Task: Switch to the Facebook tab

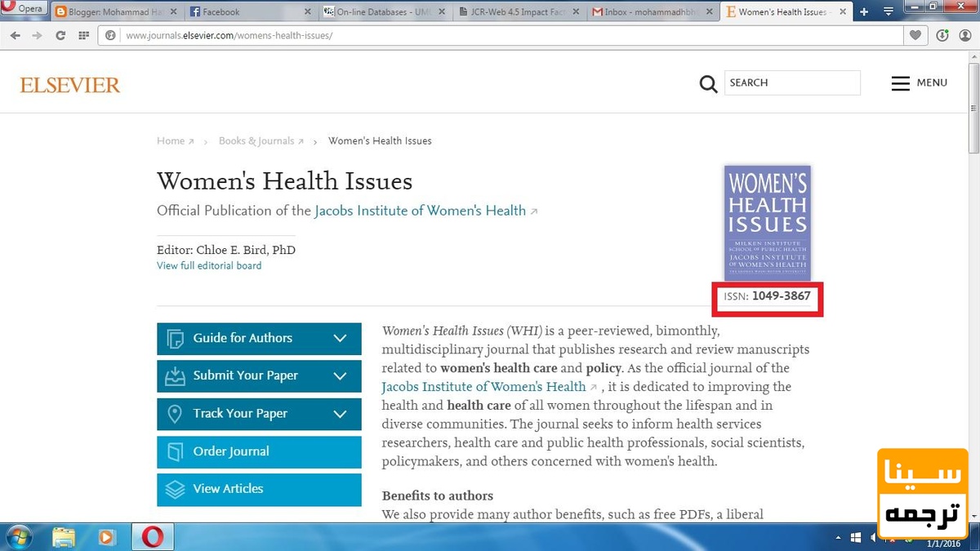Action: [252, 11]
